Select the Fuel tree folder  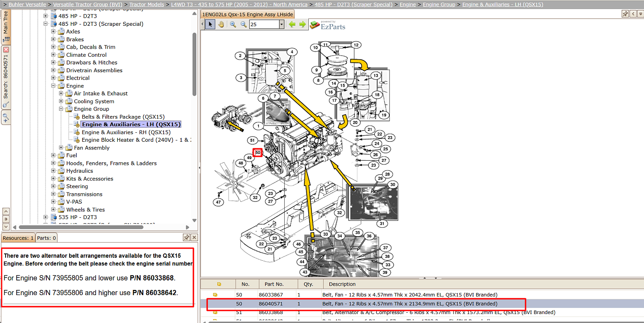click(72, 155)
